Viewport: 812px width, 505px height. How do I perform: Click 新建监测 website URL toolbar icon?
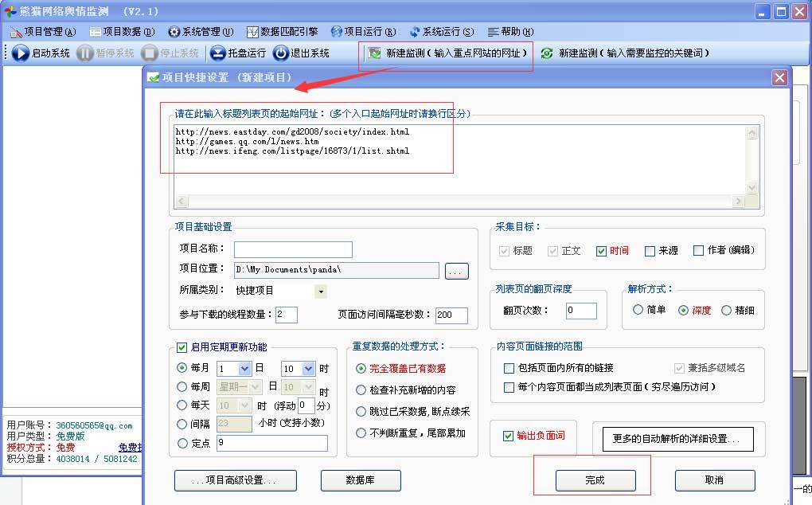pyautogui.click(x=374, y=53)
